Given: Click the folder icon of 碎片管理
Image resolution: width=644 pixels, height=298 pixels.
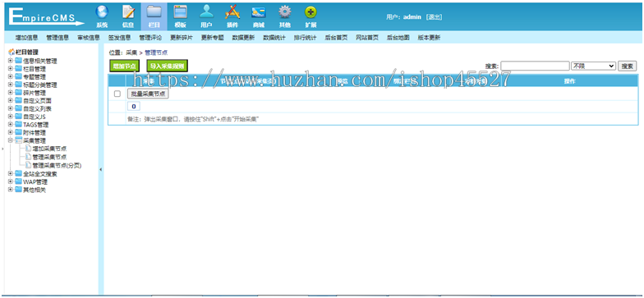Looking at the screenshot, I should coord(18,93).
